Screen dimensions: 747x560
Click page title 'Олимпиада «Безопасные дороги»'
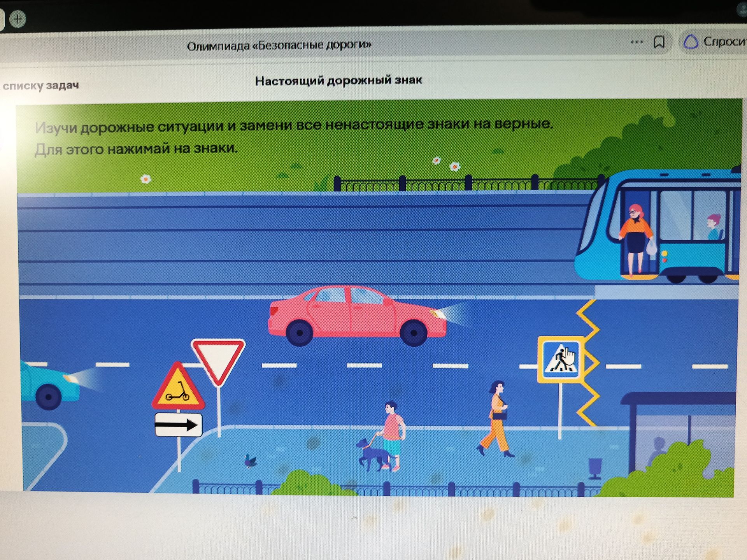(x=279, y=45)
